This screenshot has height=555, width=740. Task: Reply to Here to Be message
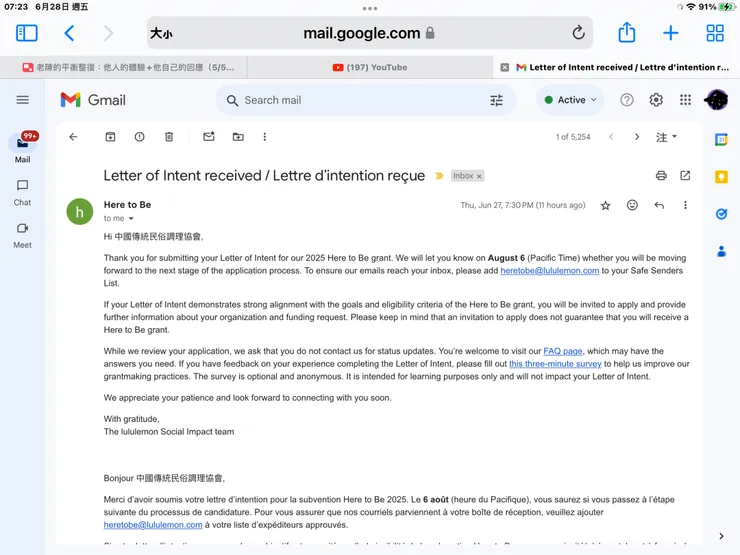pyautogui.click(x=659, y=205)
